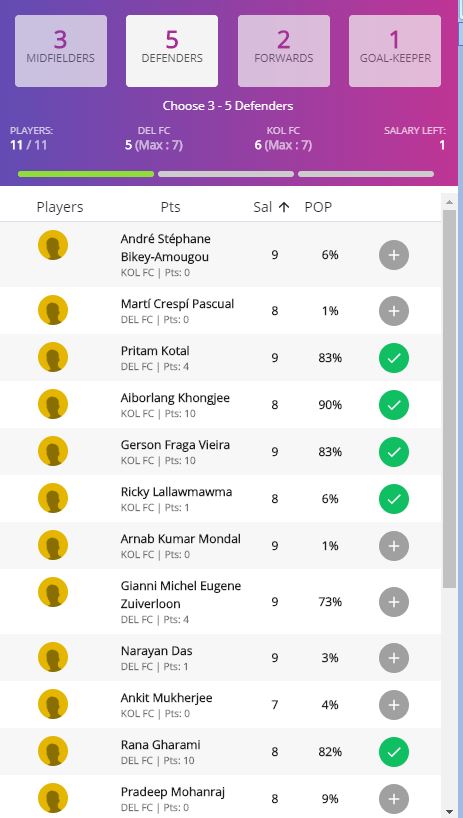Click Gerson Fraga Vieira player name
463x818 pixels.
175,445
